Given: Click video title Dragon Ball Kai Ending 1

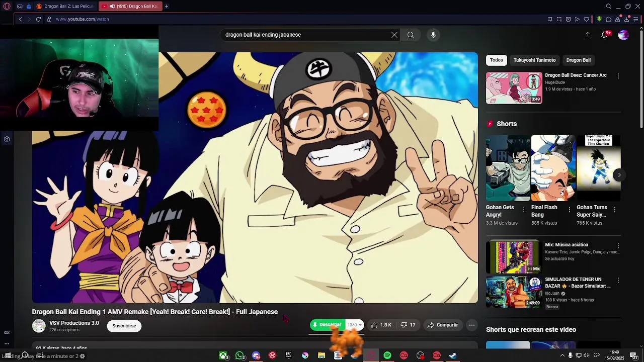Looking at the screenshot, I should 154,312.
